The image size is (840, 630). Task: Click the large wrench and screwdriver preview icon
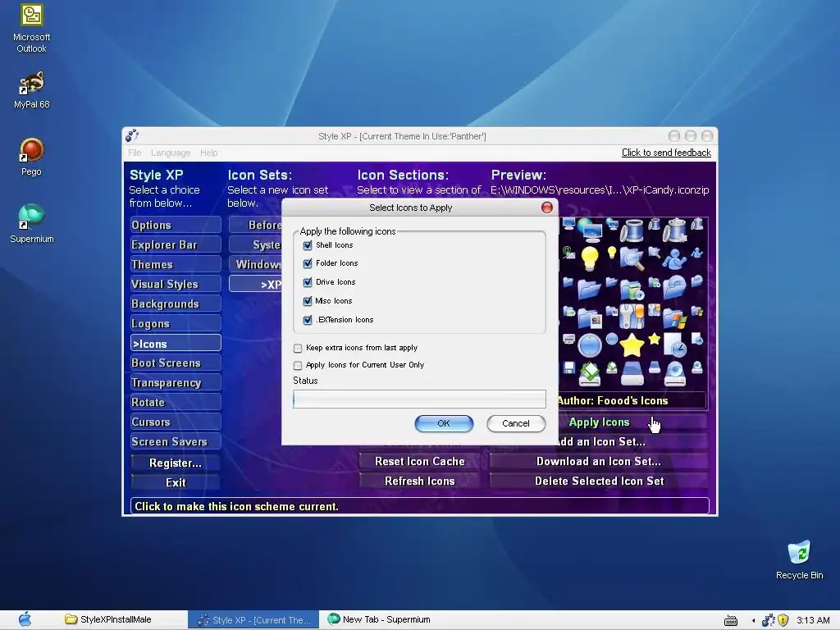(632, 316)
